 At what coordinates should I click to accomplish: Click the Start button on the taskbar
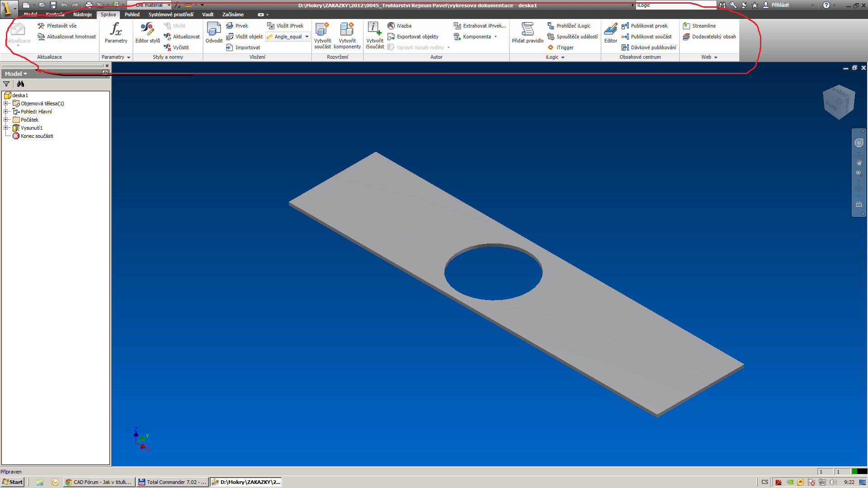(13, 482)
